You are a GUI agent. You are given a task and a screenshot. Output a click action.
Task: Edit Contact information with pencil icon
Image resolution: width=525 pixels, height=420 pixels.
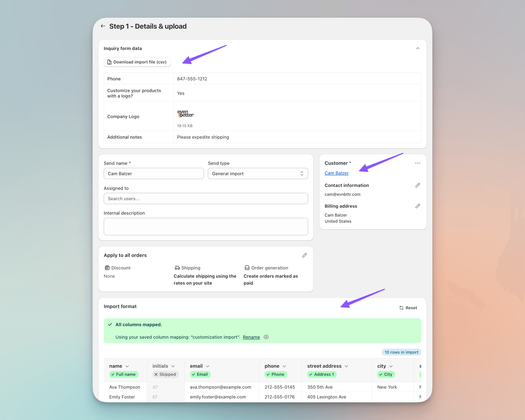418,185
